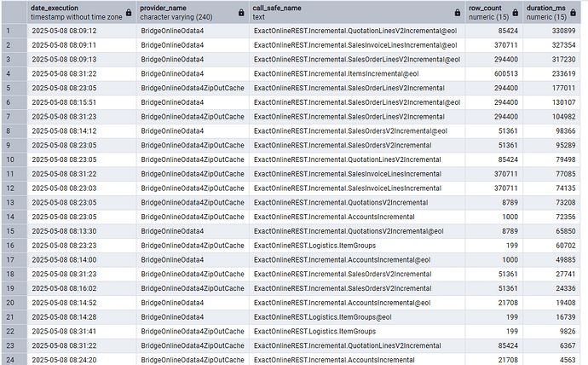Select row number 24 header

[14, 360]
